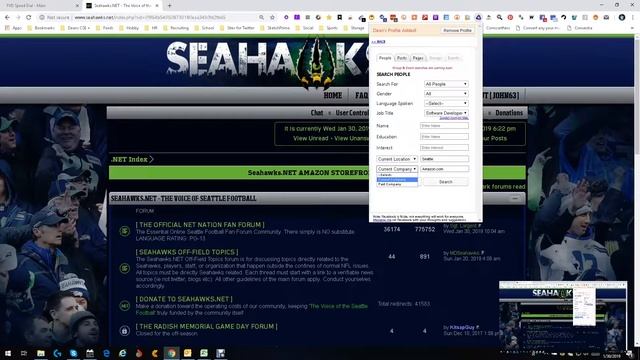Open the Social bookmarks folder
Image resolution: width=640 pixels, height=360 pixels.
point(304,28)
